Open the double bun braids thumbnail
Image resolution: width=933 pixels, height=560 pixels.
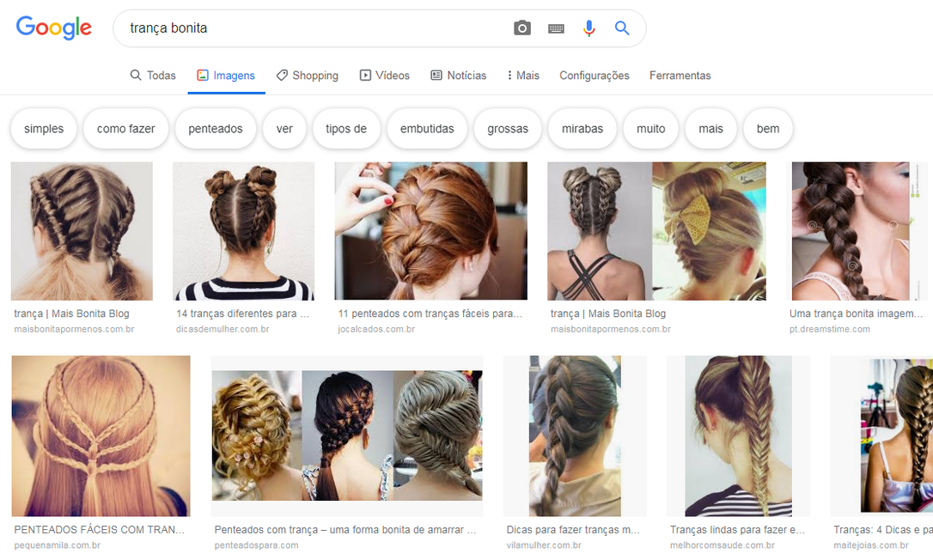[x=243, y=231]
